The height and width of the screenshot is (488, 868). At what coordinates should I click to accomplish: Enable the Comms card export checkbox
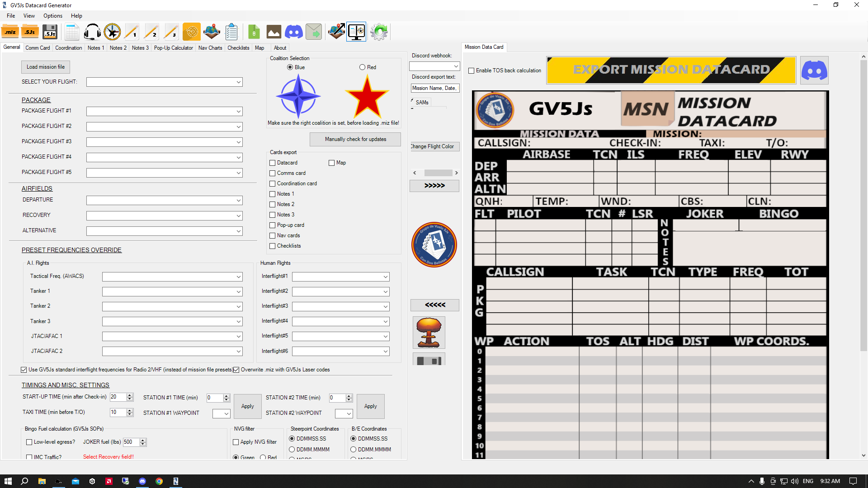(x=273, y=173)
